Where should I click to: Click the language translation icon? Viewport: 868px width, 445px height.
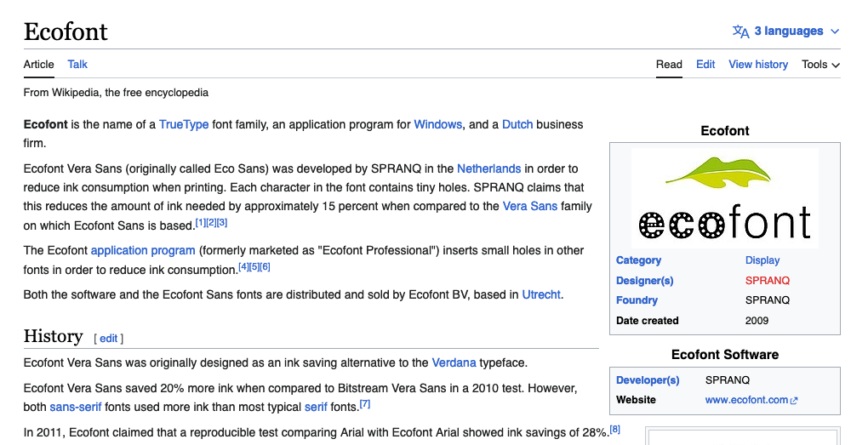[740, 31]
